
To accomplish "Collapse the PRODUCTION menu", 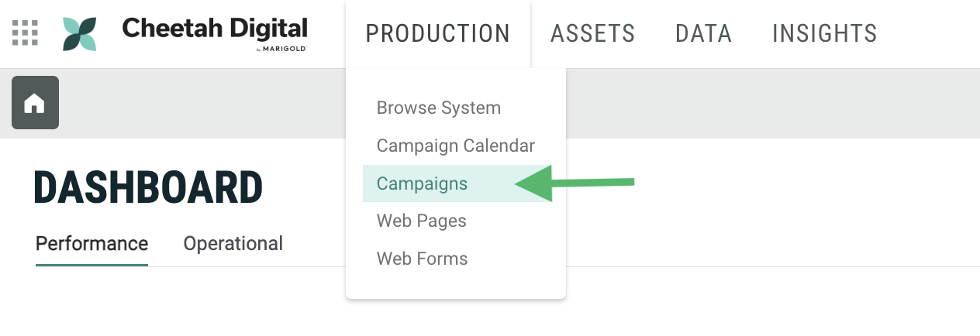I will 437,33.
